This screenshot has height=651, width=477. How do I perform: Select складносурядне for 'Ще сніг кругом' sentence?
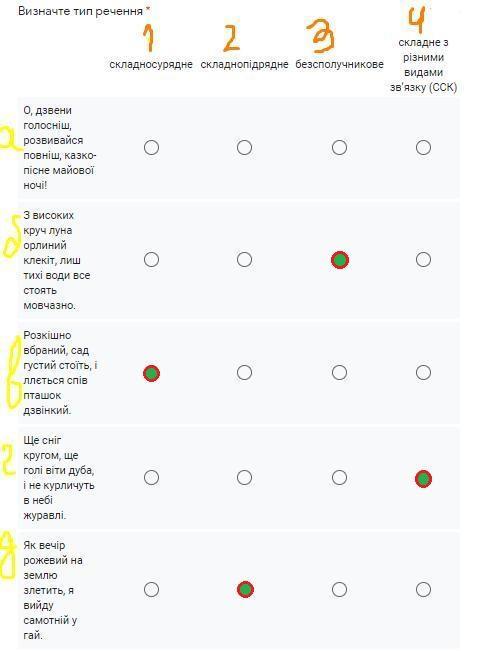click(151, 477)
